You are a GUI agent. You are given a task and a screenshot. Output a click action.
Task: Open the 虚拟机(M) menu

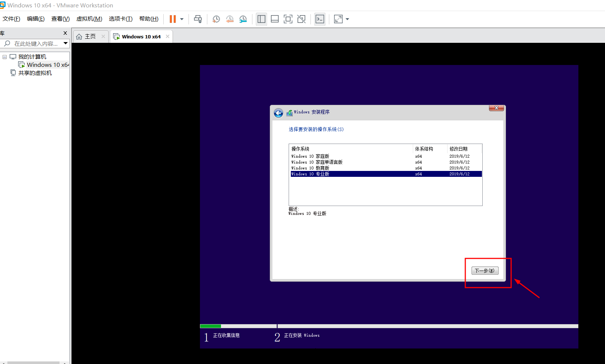[89, 19]
